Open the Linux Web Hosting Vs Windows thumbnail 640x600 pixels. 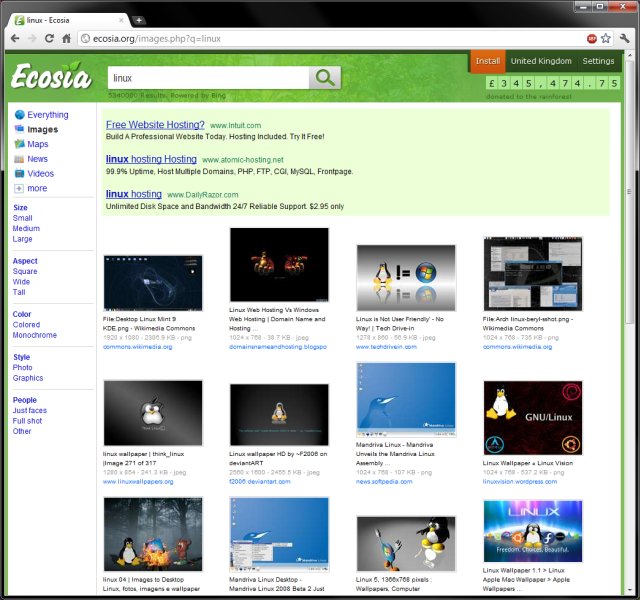click(279, 264)
